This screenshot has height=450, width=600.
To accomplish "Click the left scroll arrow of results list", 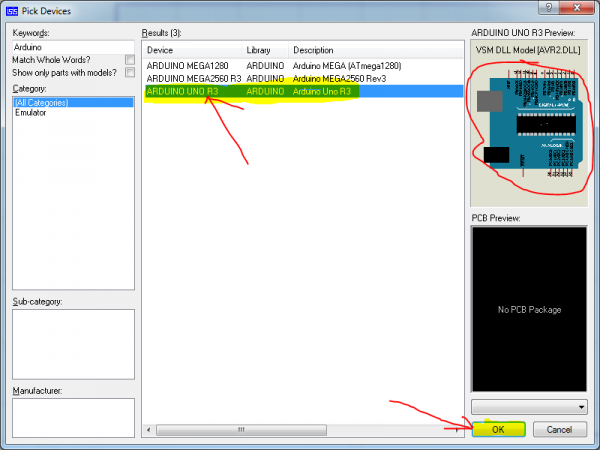I will (x=148, y=430).
